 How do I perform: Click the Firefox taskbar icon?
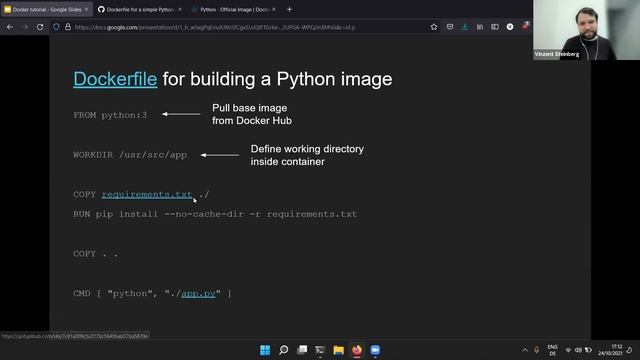pyautogui.click(x=357, y=350)
